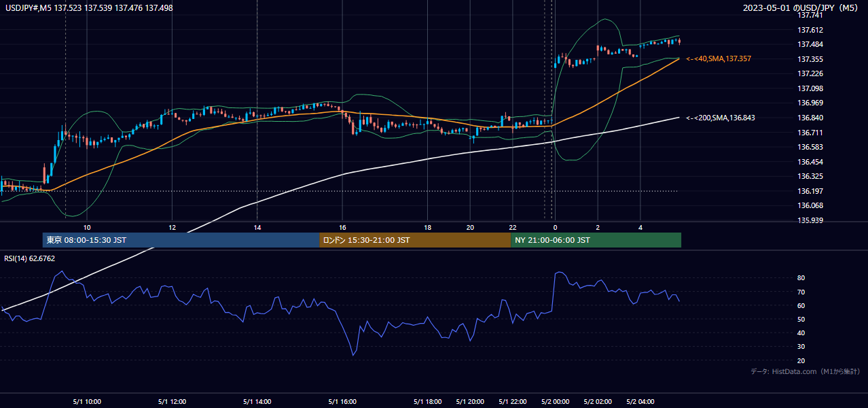
Task: Click the 5/2 00:00 date label
Action: tap(555, 402)
